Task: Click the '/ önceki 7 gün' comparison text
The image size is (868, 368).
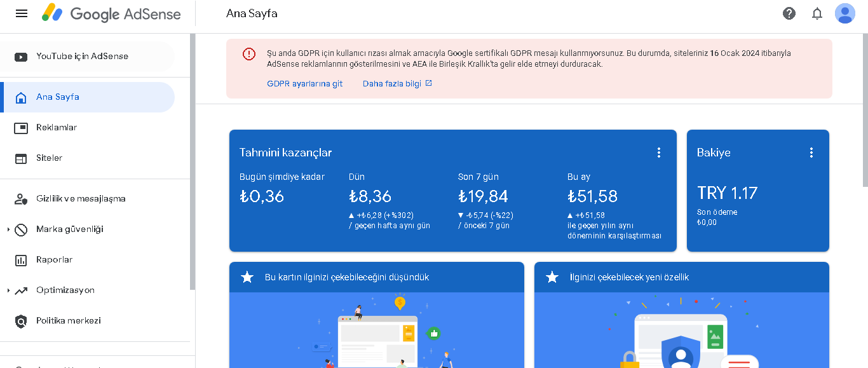Action: click(484, 226)
